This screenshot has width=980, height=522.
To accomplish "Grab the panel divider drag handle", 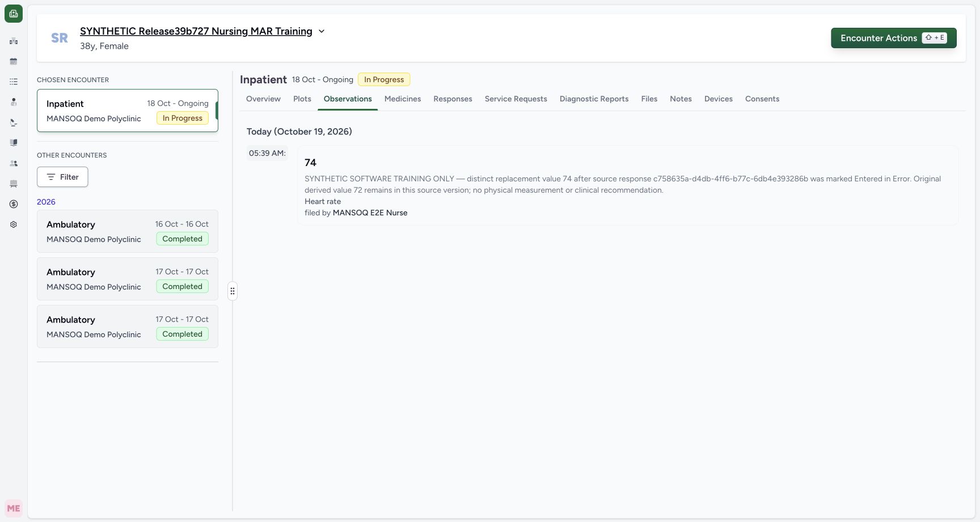I will 233,291.
